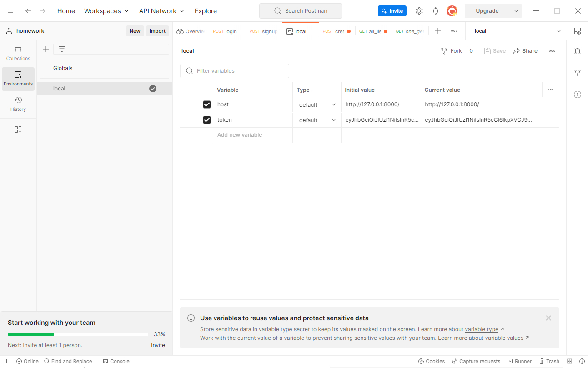588x368 pixels.
Task: Click the blue Invite button
Action: tap(392, 11)
